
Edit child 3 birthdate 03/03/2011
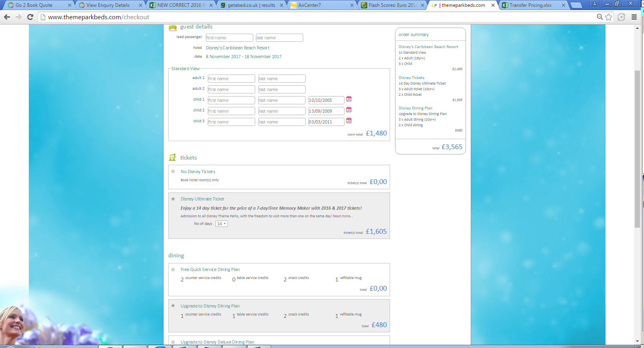point(326,122)
